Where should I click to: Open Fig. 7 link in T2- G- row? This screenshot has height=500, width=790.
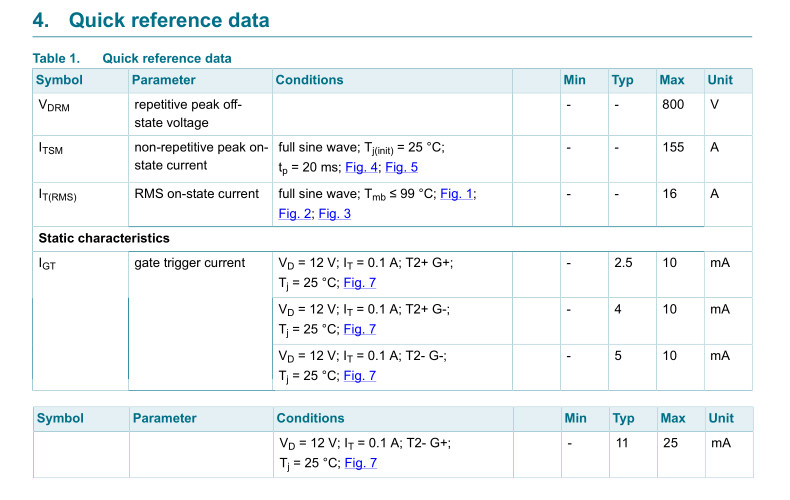point(360,375)
